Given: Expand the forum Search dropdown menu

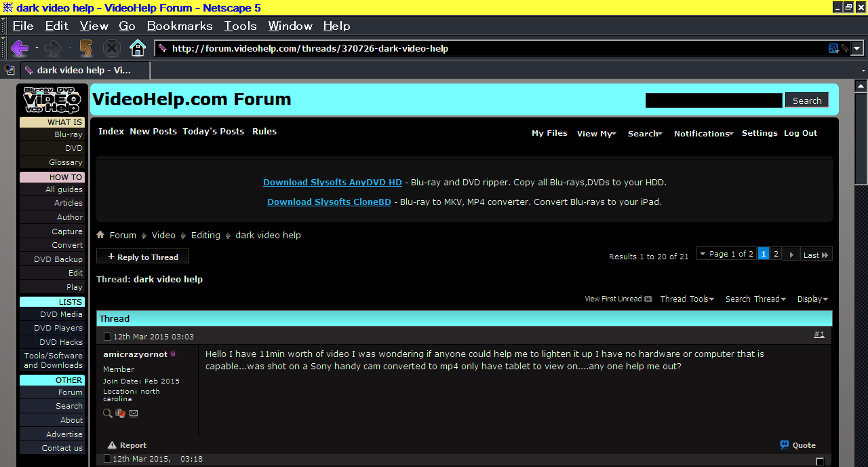Looking at the screenshot, I should click(x=645, y=134).
